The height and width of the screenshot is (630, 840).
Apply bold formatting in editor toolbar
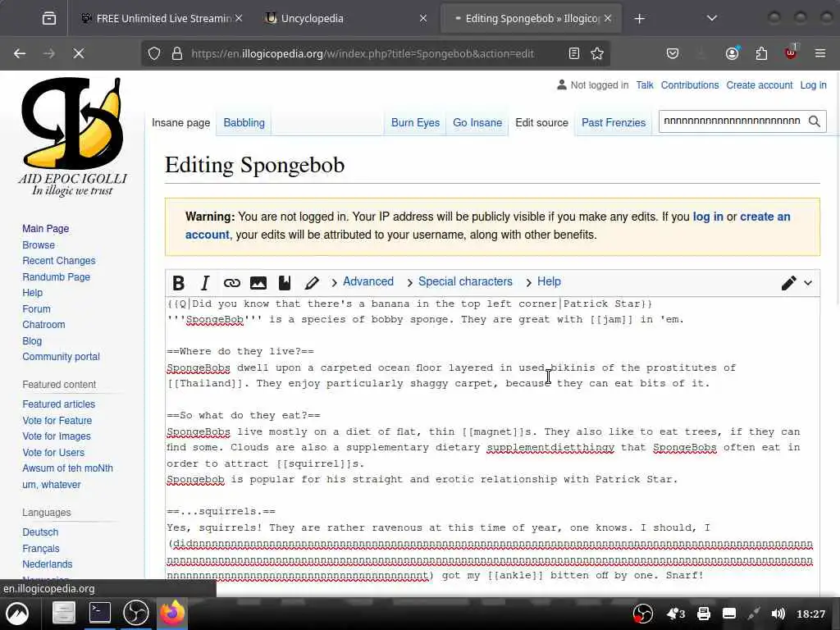pos(178,282)
